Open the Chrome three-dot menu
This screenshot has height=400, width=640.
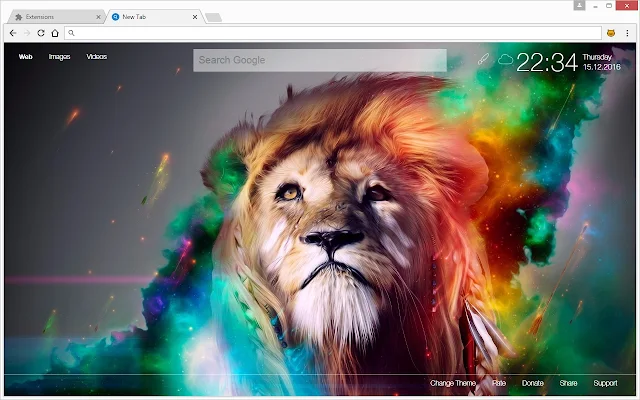(627, 33)
